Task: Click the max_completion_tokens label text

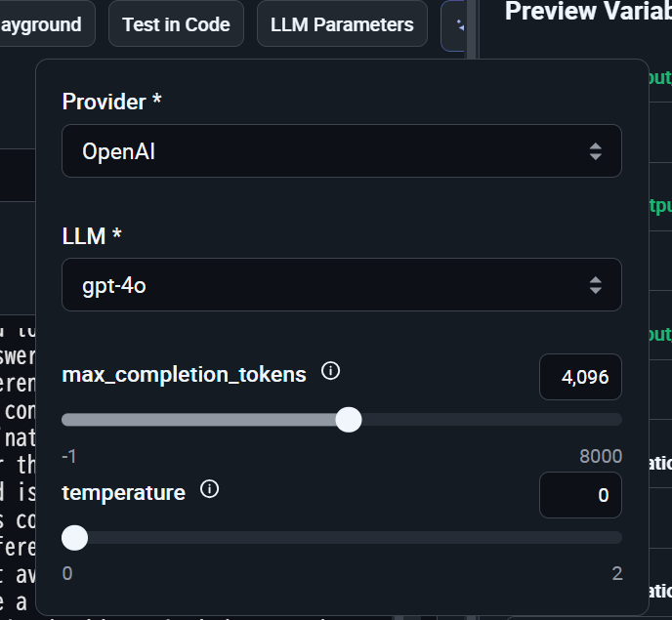Action: tap(184, 374)
